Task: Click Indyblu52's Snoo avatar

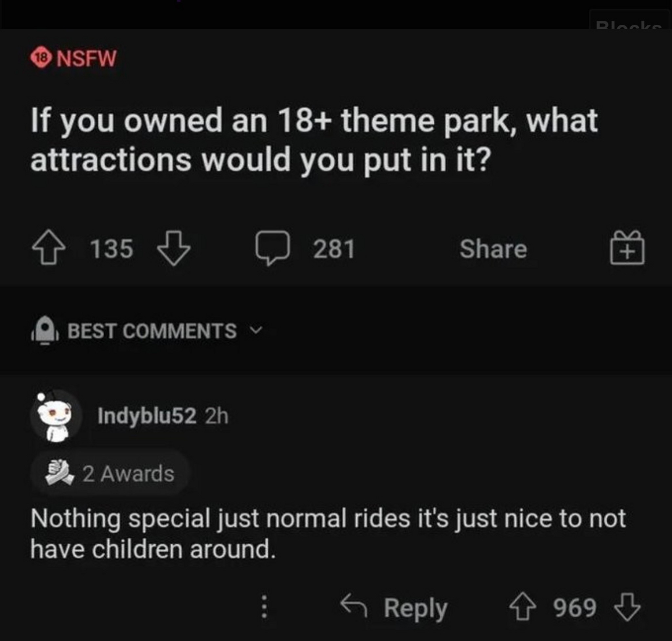Action: pos(56,417)
